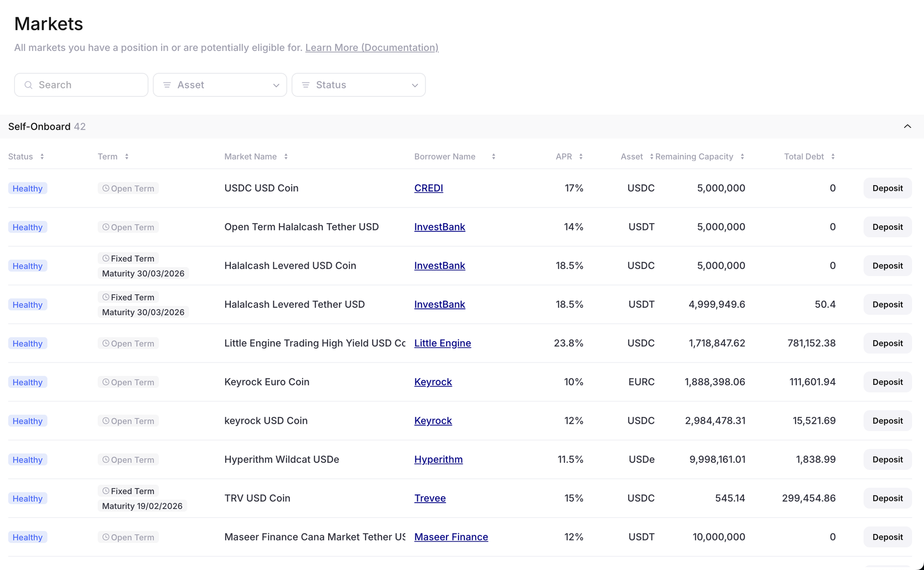Click the Term column sort icon
Screen dimensions: 924x570
127,156
